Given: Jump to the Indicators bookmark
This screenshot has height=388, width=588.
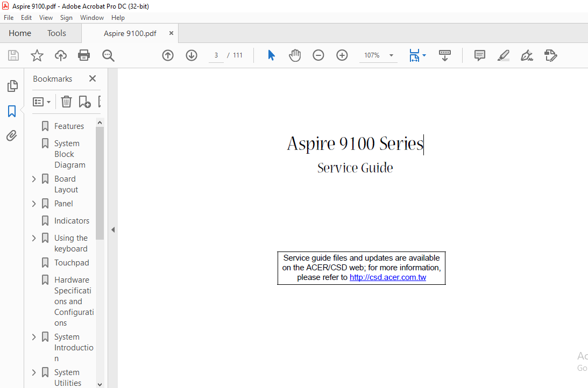Looking at the screenshot, I should (72, 221).
